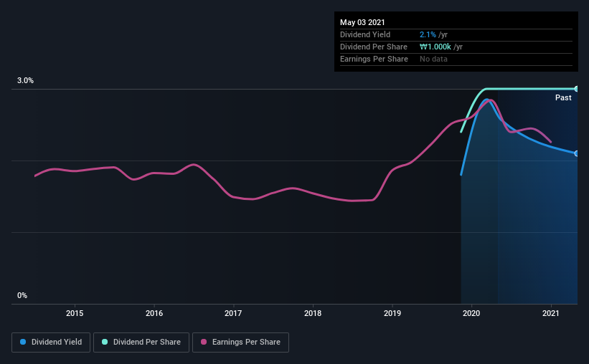589x364 pixels.
Task: Toggle the Earnings Per Share legend button
Action: [x=240, y=343]
